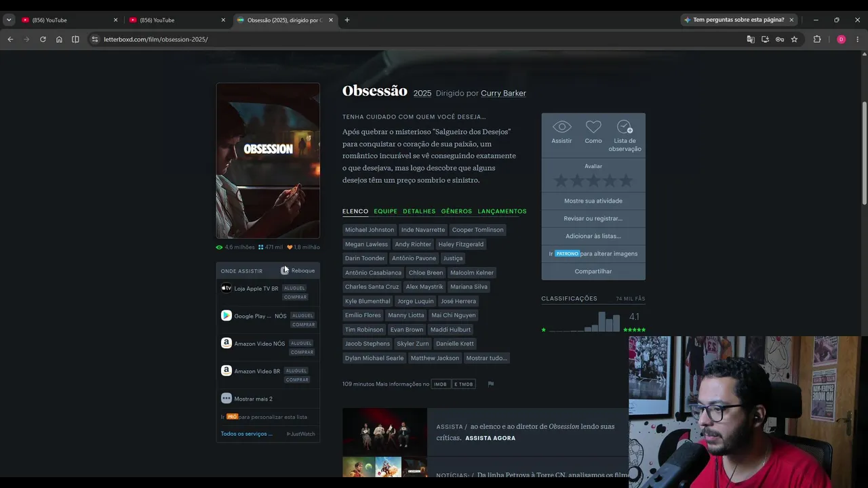The height and width of the screenshot is (488, 868).
Task: Open "Todos os serviços ..." link
Action: [247, 434]
